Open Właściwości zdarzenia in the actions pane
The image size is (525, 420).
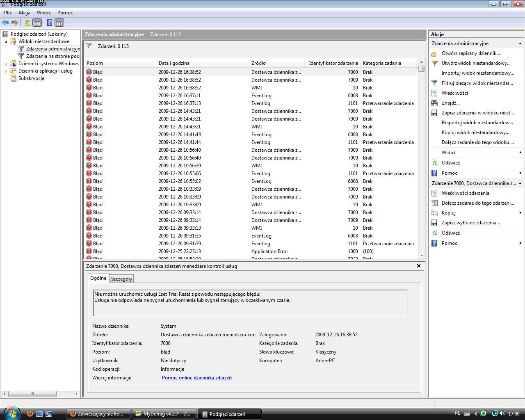coord(465,193)
